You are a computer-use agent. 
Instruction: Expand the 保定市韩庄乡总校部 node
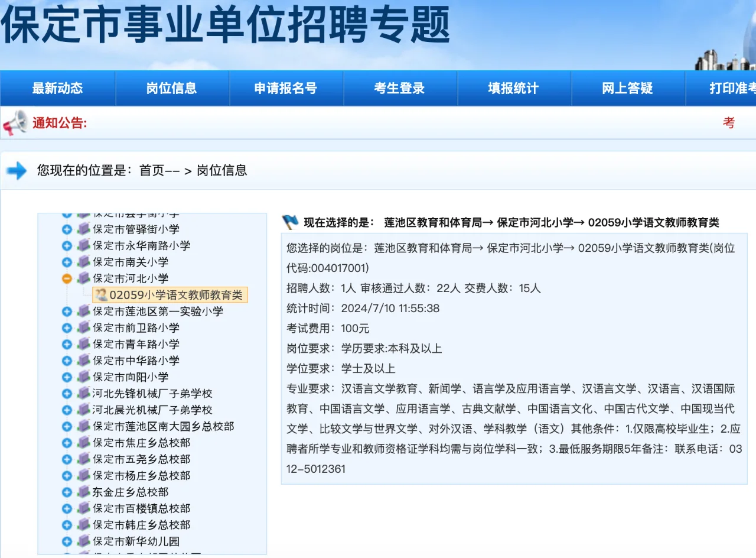click(x=67, y=524)
